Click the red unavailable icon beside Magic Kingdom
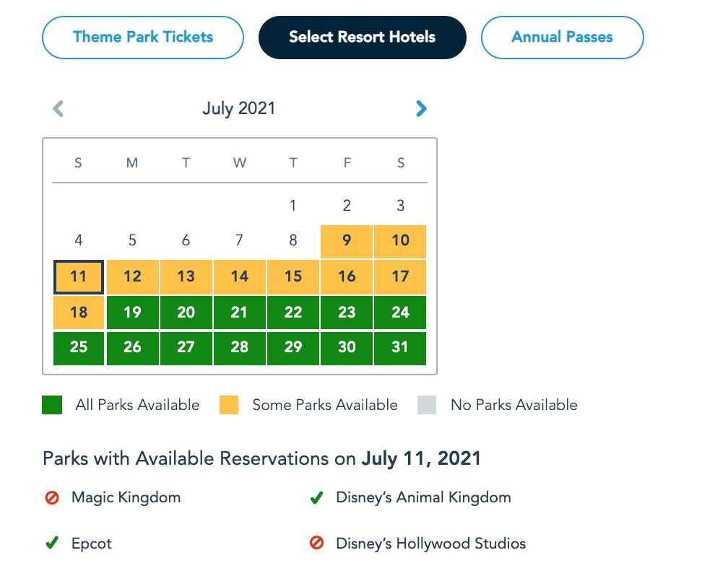Image resolution: width=728 pixels, height=576 pixels. tap(52, 497)
